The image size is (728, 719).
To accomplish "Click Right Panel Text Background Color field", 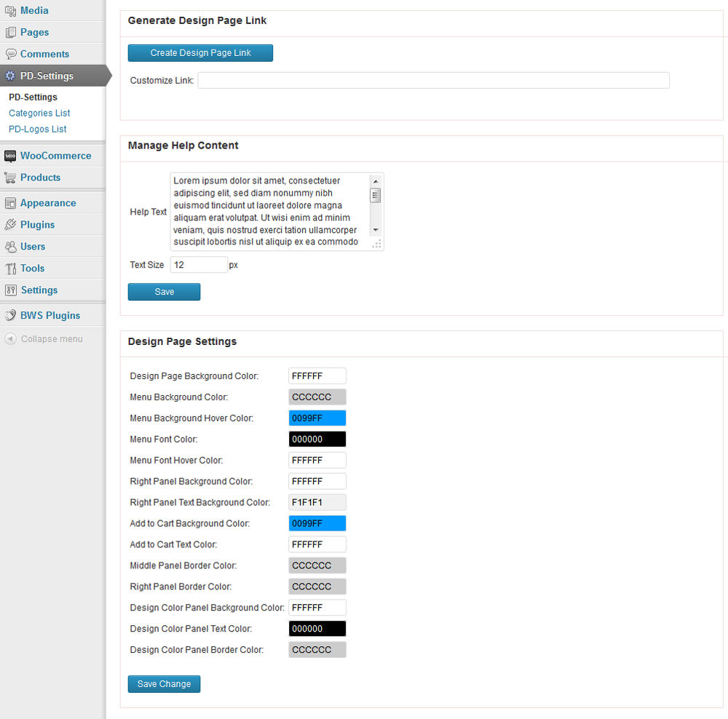I will pos(317,502).
